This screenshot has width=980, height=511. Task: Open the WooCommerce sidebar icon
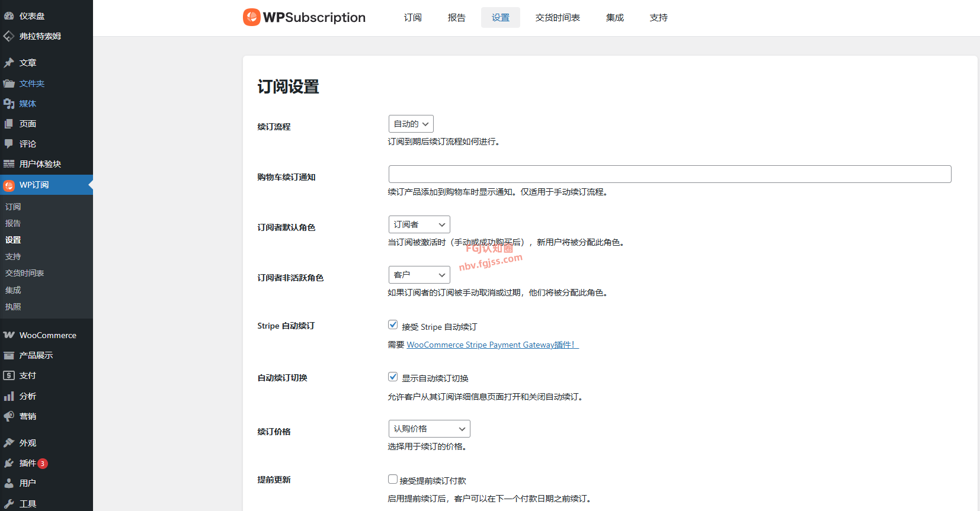[x=9, y=335]
